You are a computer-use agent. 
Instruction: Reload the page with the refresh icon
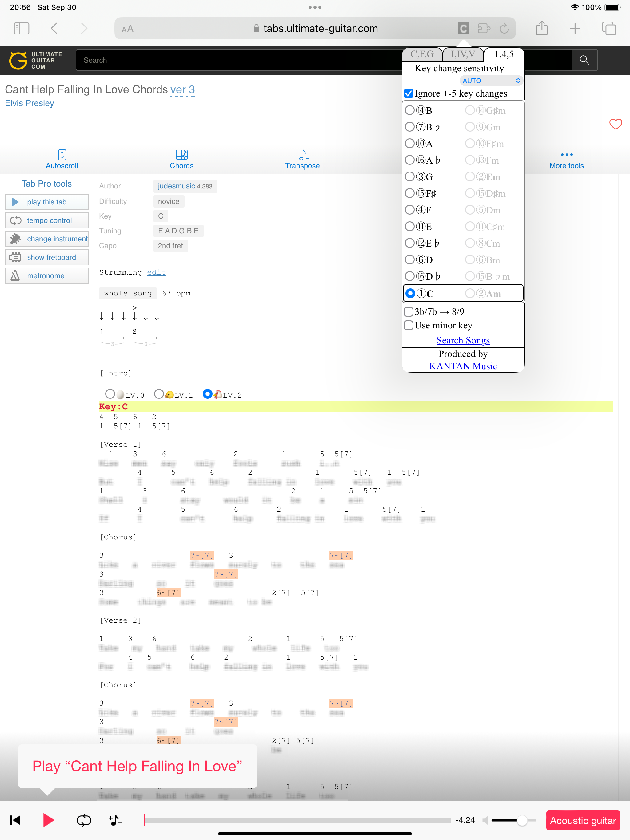(504, 29)
